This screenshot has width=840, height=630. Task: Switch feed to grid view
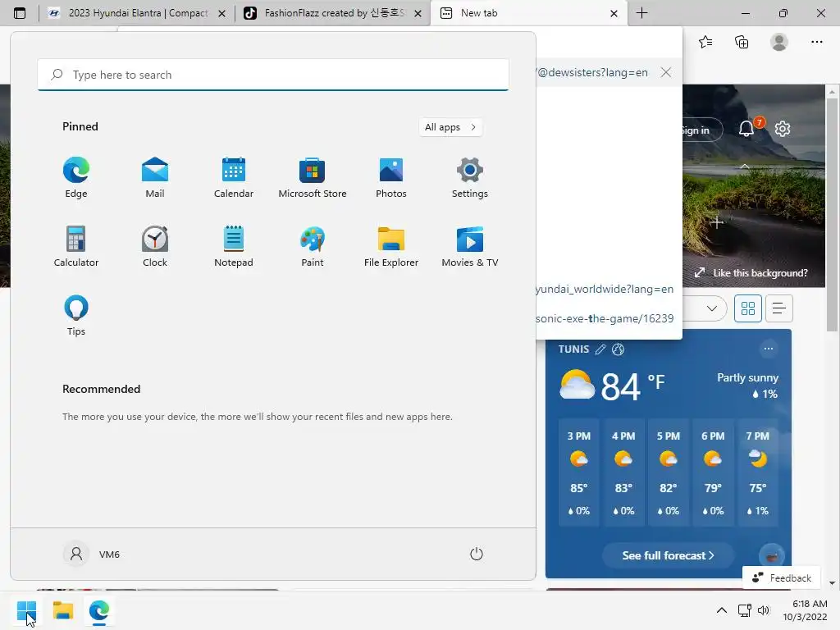point(748,308)
